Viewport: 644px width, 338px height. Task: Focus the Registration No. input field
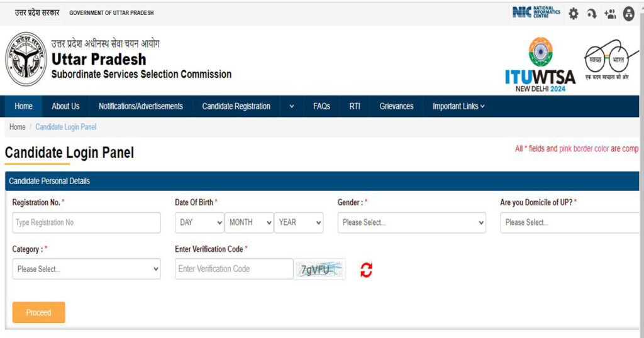coord(86,222)
